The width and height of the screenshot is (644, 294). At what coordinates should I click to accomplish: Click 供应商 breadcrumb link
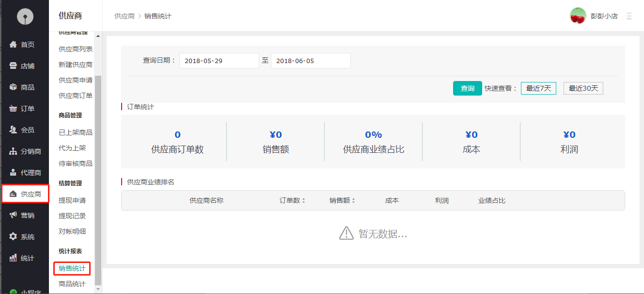pyautogui.click(x=124, y=16)
